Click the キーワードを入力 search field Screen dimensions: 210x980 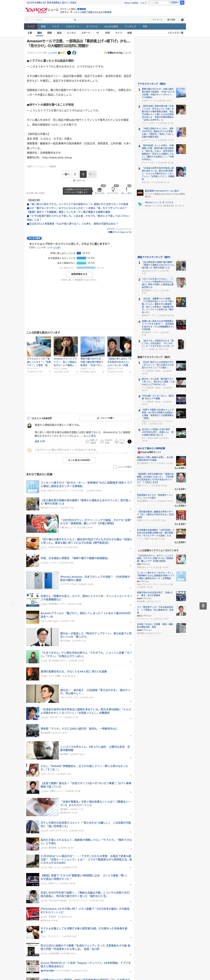[x=49, y=20]
